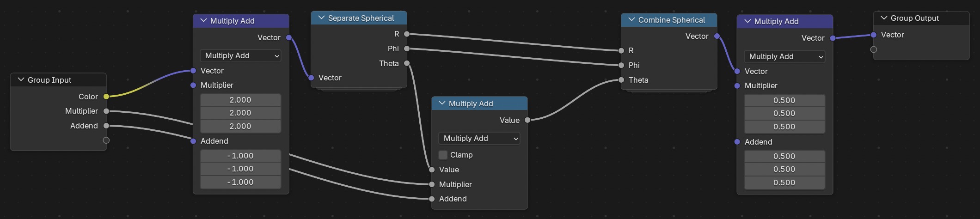Click the Vector input socket on Group Output

[x=874, y=35]
